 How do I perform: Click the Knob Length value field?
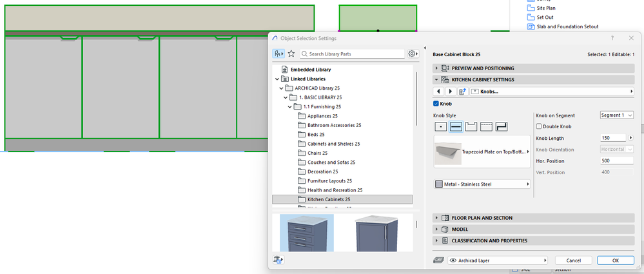(613, 138)
